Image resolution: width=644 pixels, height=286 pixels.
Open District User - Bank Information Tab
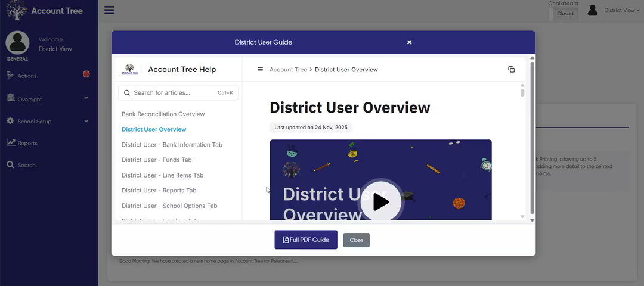click(x=172, y=144)
